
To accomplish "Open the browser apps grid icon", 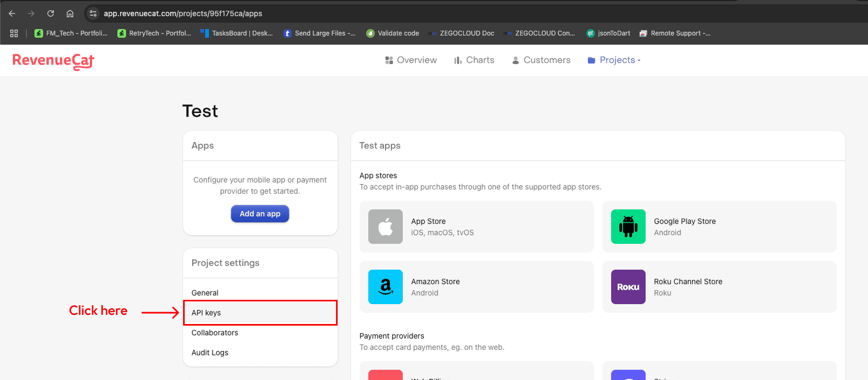I will (x=14, y=33).
